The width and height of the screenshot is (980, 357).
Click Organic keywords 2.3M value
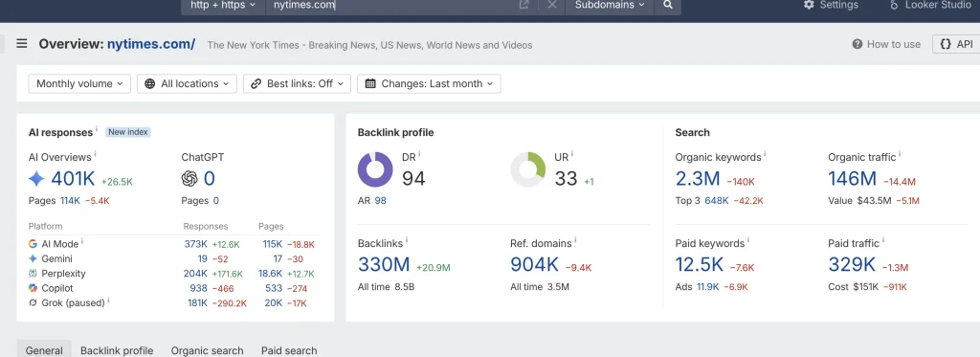(x=698, y=179)
